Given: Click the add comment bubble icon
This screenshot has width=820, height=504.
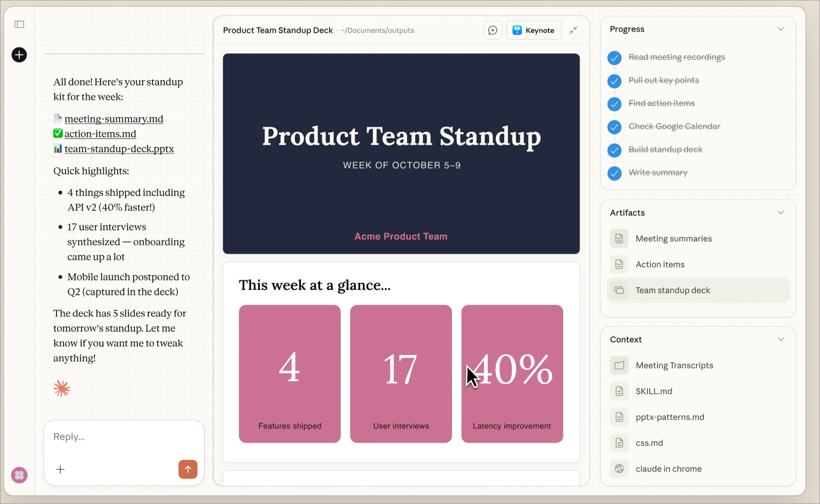Looking at the screenshot, I should click(x=492, y=30).
